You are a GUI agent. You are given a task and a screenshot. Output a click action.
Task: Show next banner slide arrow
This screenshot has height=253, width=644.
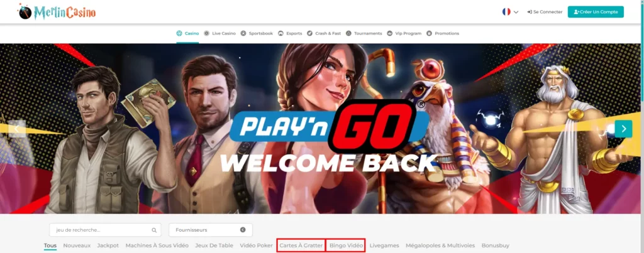[x=623, y=129]
